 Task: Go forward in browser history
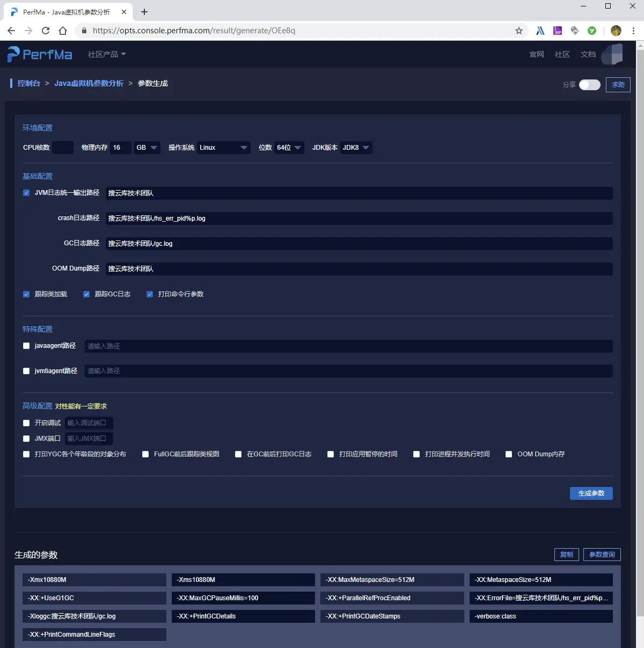[28, 31]
